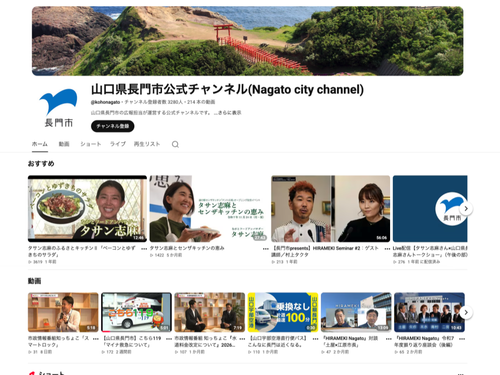
Task: Play the 56:06 HIRAMEKI Seminar thumbnail
Action: [331, 209]
